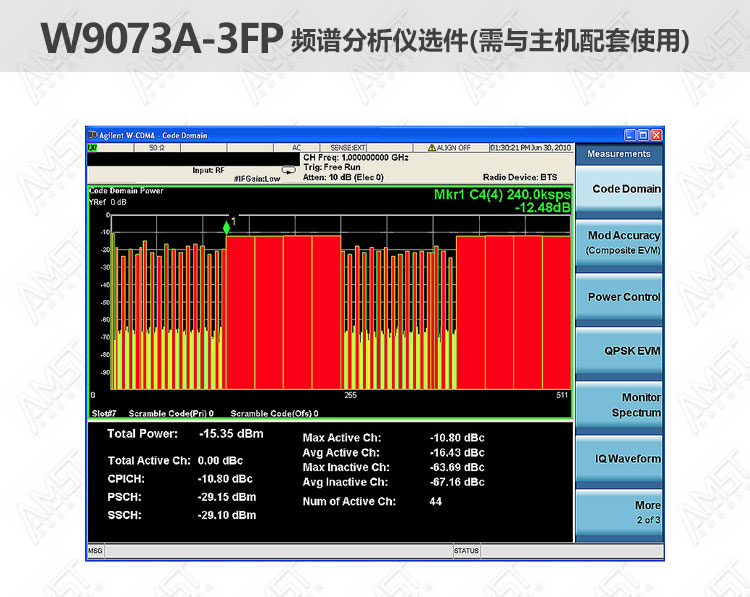750x597 pixels.
Task: Click the Radio Device: BTS label
Action: click(520, 177)
